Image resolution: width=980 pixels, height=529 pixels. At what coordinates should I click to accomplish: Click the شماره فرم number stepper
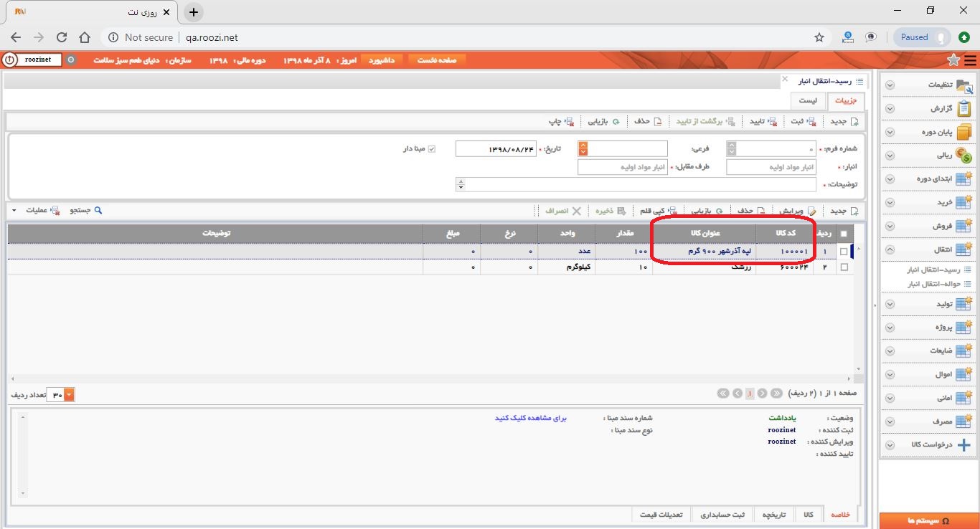click(731, 149)
